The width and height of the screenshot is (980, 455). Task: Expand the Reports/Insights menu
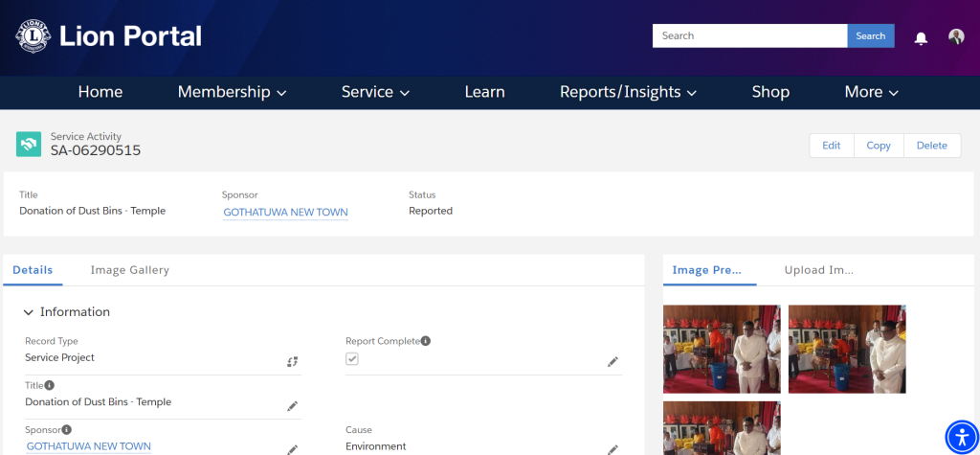pyautogui.click(x=628, y=92)
